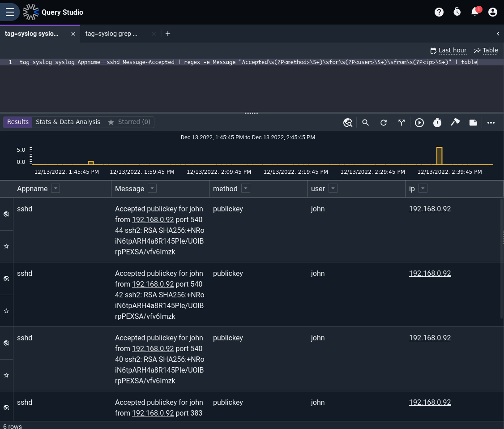The width and height of the screenshot is (504, 429).
Task: Click 'publickey' in first row method column
Action: click(228, 209)
